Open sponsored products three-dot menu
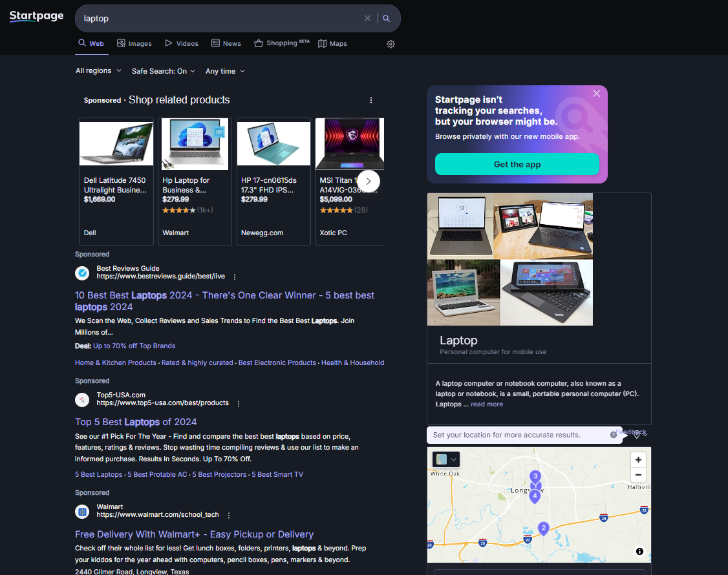 tap(371, 100)
